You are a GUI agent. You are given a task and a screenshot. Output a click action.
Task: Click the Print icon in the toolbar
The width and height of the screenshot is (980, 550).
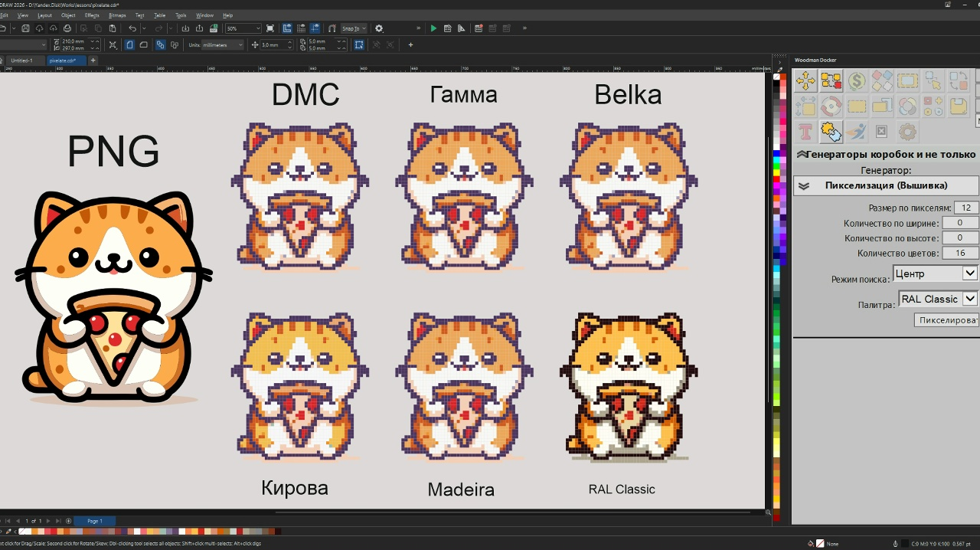point(67,28)
